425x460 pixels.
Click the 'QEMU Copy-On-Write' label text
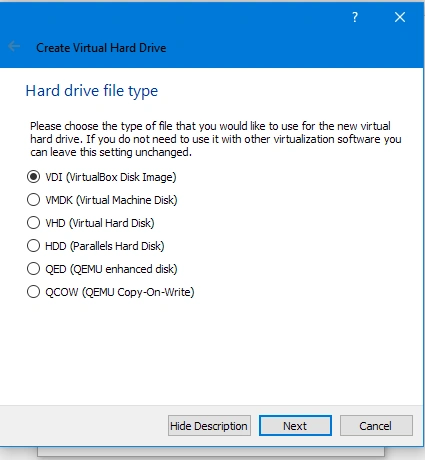click(x=138, y=292)
